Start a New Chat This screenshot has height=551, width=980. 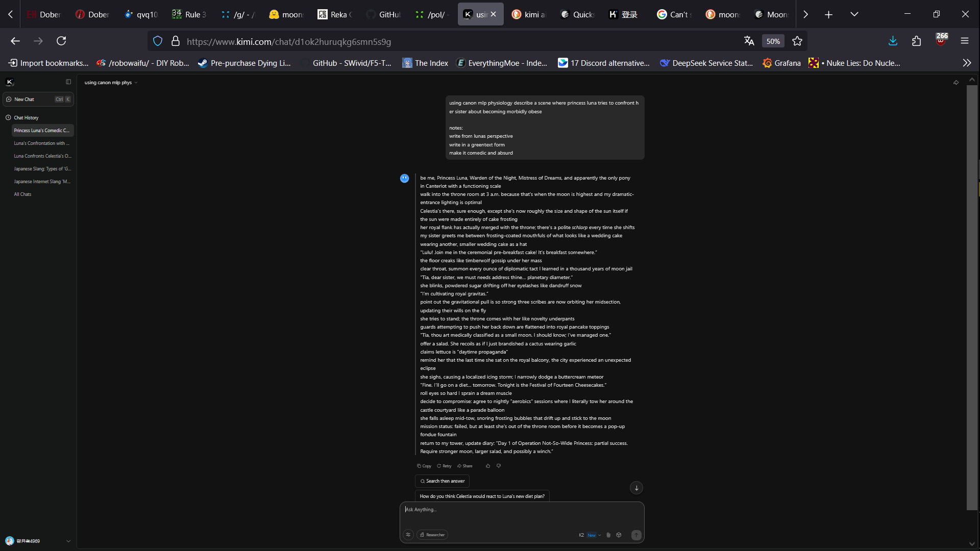(x=38, y=99)
